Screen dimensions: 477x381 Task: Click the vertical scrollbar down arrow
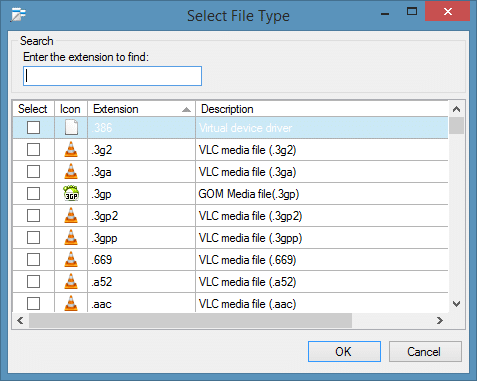(x=456, y=304)
